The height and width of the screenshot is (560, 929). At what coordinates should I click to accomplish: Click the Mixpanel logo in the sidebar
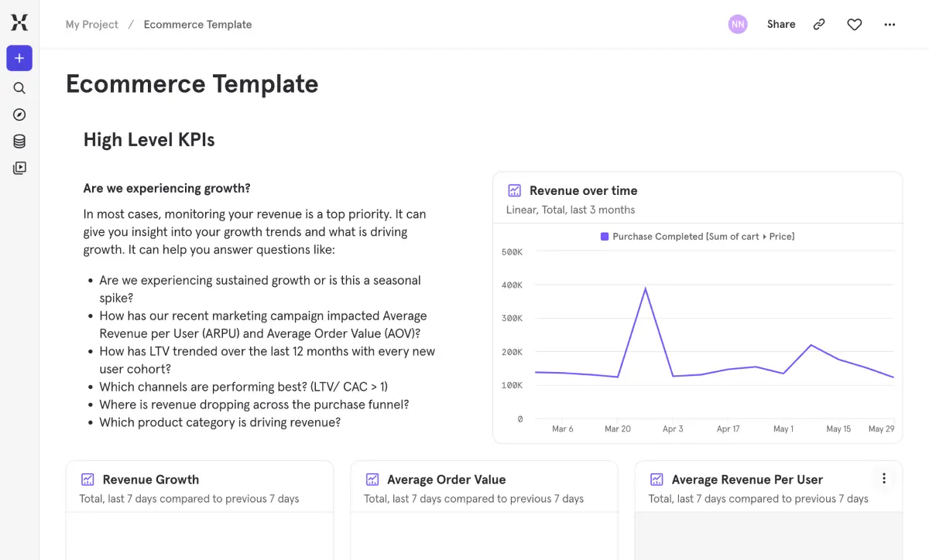tap(19, 23)
